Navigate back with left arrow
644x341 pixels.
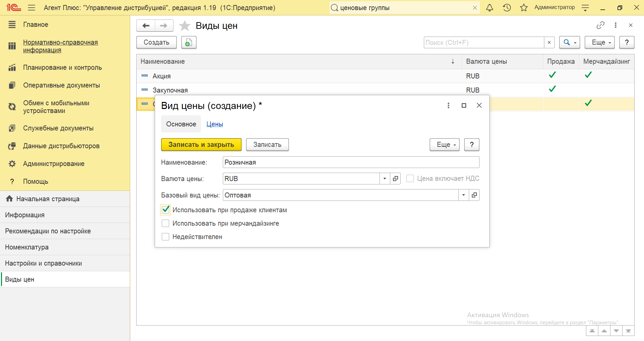[146, 26]
